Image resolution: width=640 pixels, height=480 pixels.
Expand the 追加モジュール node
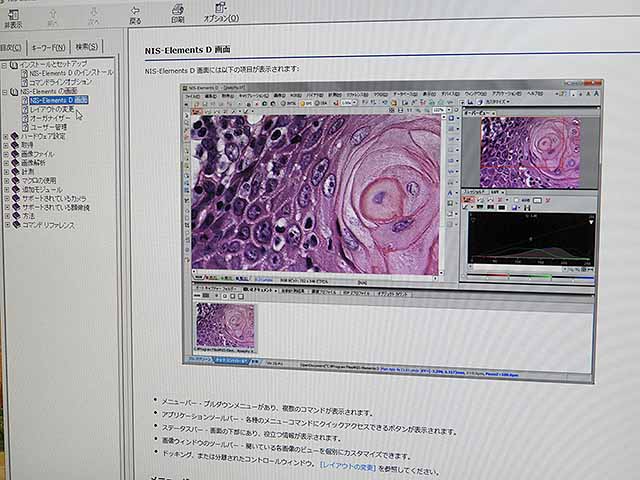point(7,190)
